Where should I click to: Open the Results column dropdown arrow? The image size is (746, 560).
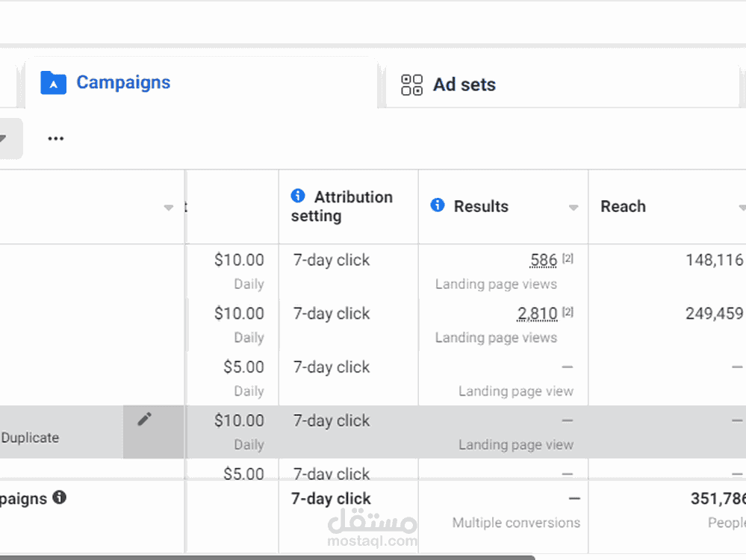click(574, 208)
